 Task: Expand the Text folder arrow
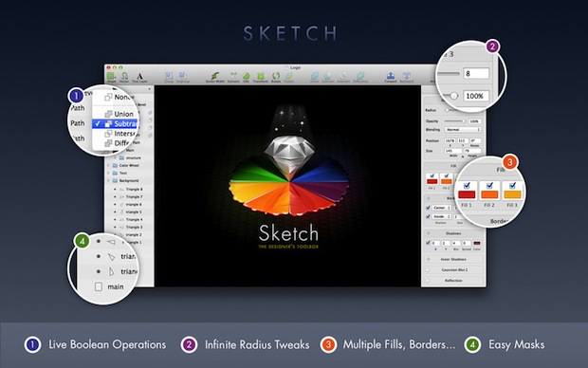(x=109, y=173)
